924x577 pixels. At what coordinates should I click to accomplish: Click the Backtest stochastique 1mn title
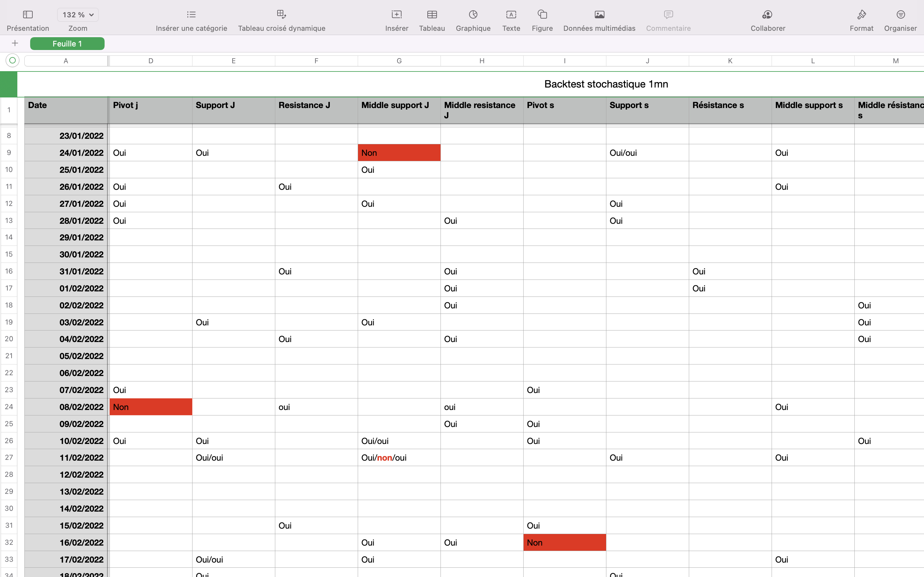click(x=606, y=84)
